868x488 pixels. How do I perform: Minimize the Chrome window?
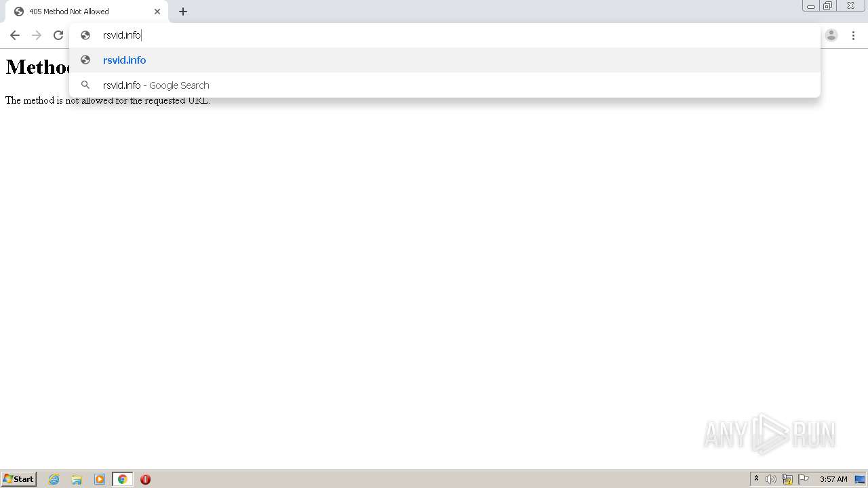[811, 6]
